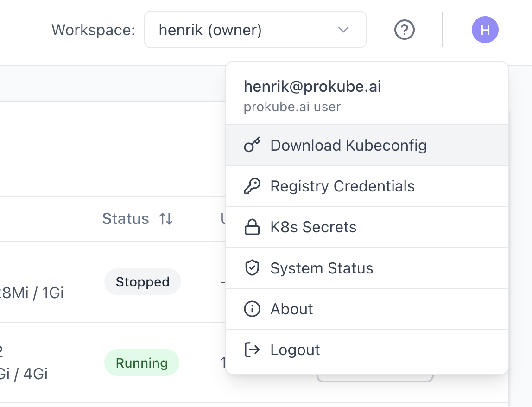The height and width of the screenshot is (407, 532).
Task: Click the Status sort arrows icon
Action: pos(166,219)
